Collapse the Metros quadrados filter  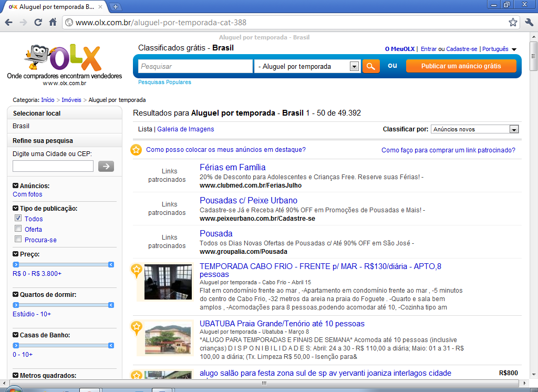point(15,376)
